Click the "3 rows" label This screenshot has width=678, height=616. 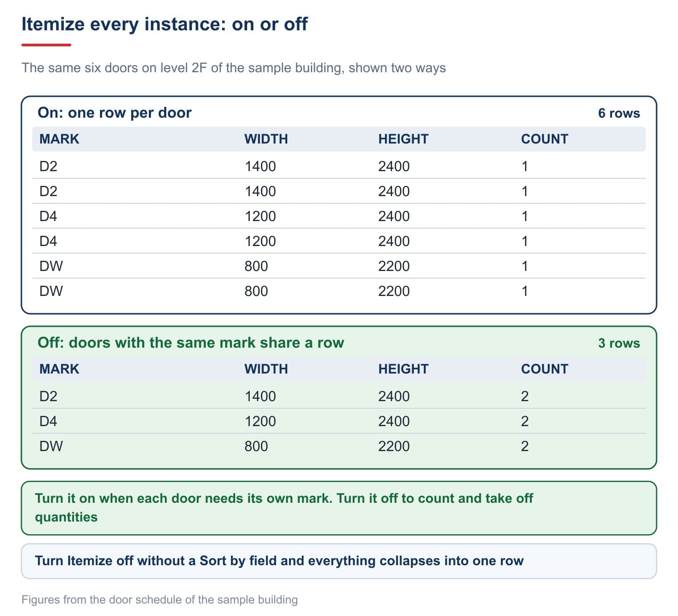coord(619,343)
